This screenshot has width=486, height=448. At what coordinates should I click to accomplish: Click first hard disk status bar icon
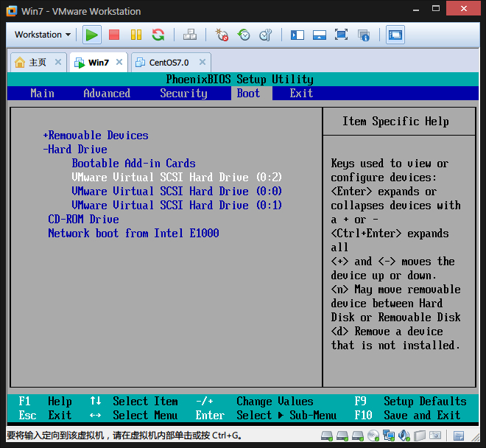point(327,436)
